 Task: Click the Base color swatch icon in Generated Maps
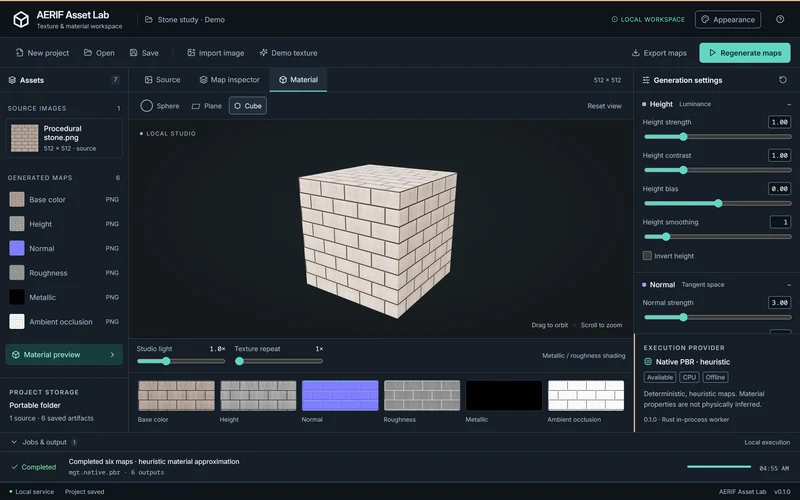click(x=17, y=199)
